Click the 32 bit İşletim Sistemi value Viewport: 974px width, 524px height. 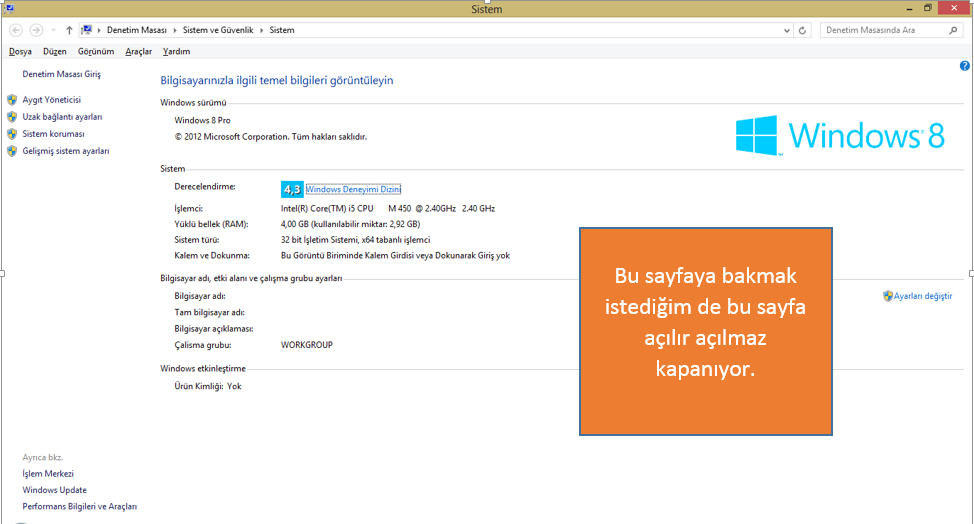355,240
